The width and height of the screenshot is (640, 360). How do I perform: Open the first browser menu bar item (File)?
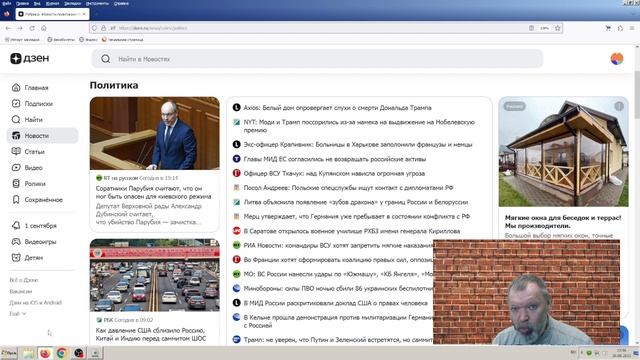7,3
